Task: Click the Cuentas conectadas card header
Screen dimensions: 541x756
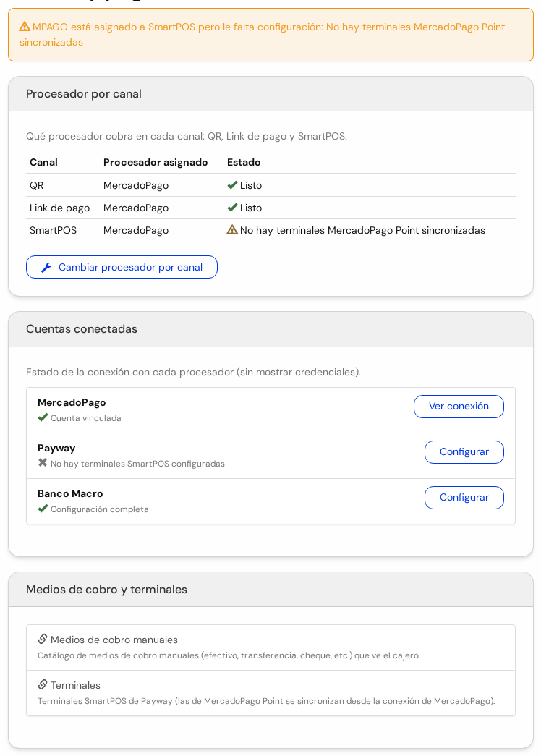Action: (x=270, y=329)
